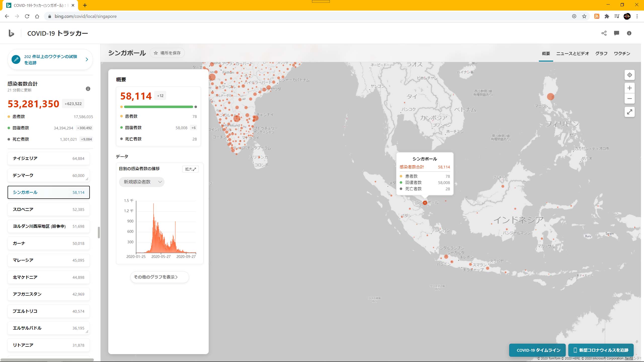
Task: Click the yellow 患者数 dot in the overview card
Action: 122,116
